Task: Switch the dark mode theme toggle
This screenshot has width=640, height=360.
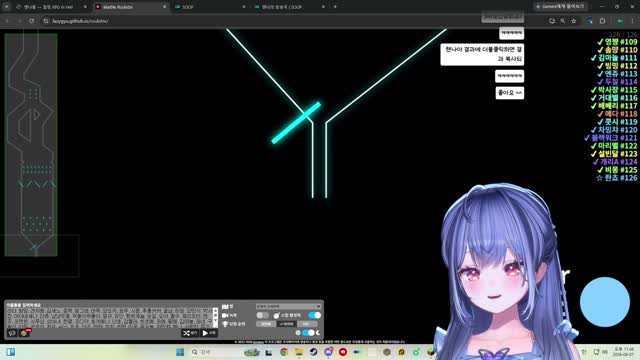Action: [x=308, y=333]
